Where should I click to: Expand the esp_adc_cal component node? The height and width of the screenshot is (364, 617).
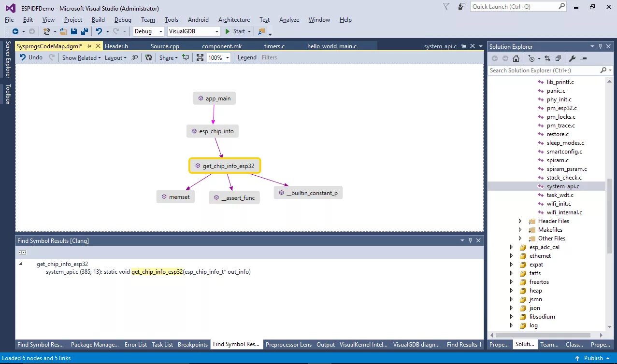click(511, 247)
